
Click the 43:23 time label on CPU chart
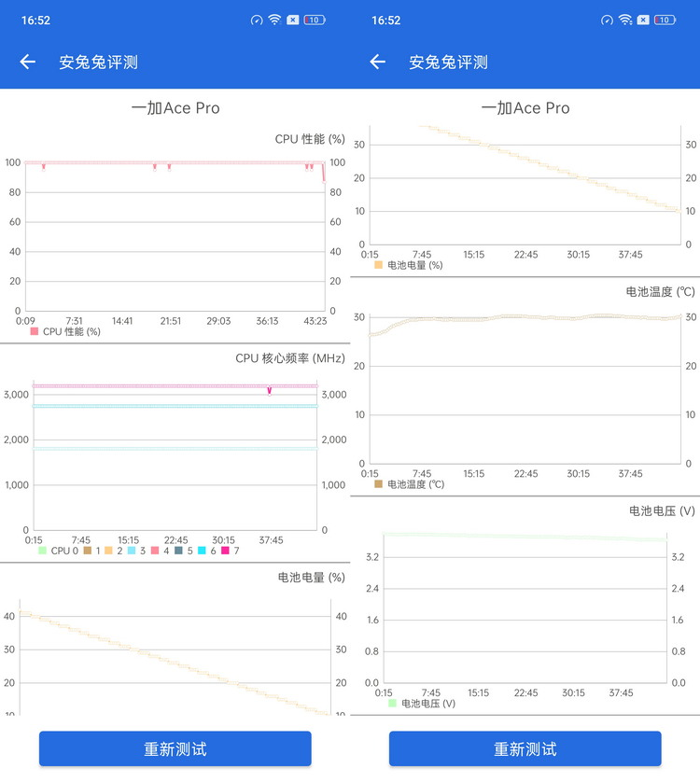pos(315,321)
